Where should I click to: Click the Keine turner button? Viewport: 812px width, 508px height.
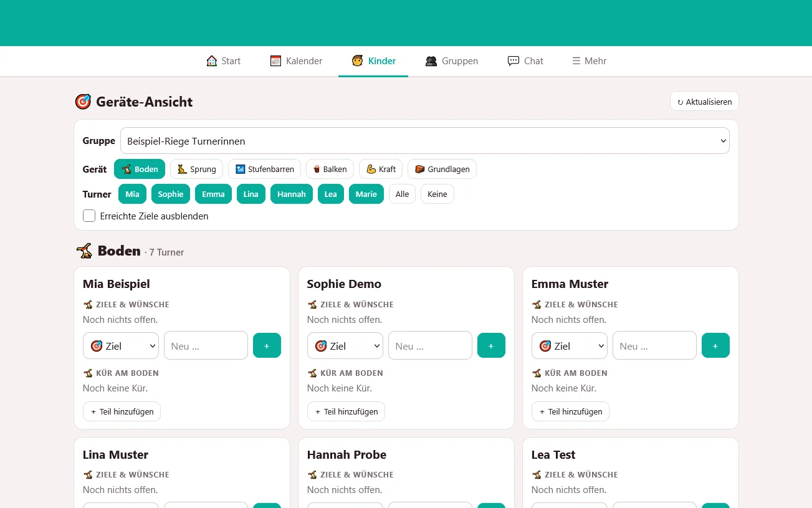pos(437,194)
